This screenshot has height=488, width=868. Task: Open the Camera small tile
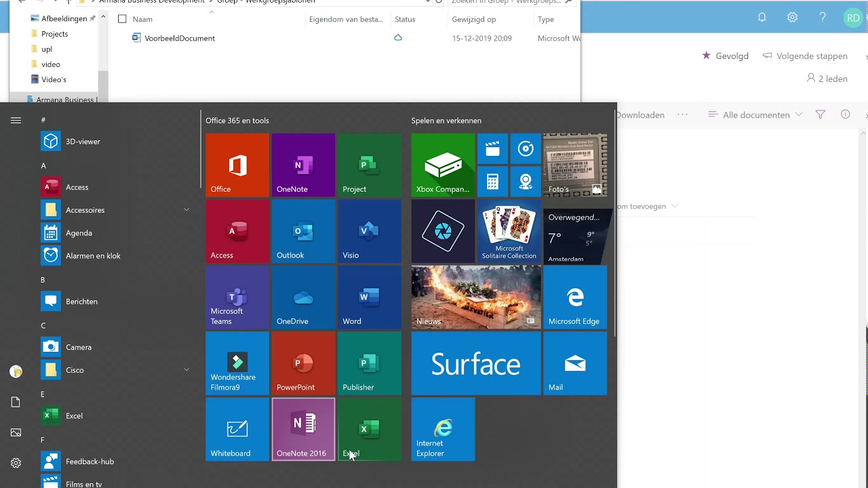tap(526, 182)
